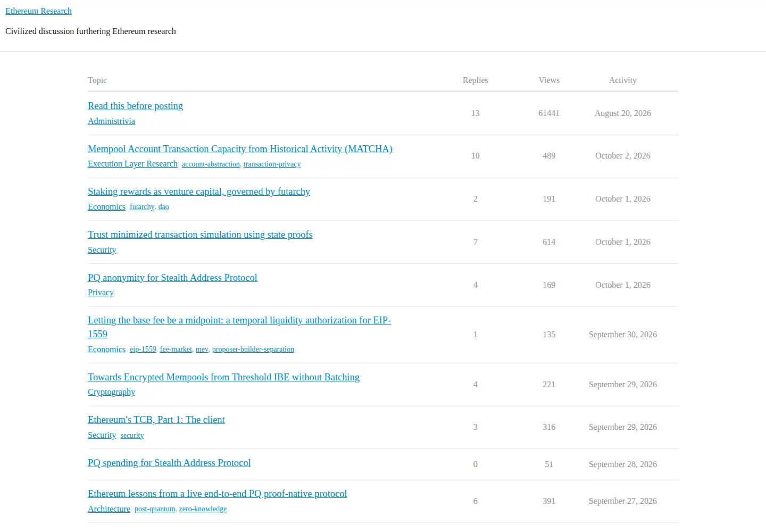Open Economics category under Staking rewards topic
The image size is (766, 532).
[x=106, y=207]
